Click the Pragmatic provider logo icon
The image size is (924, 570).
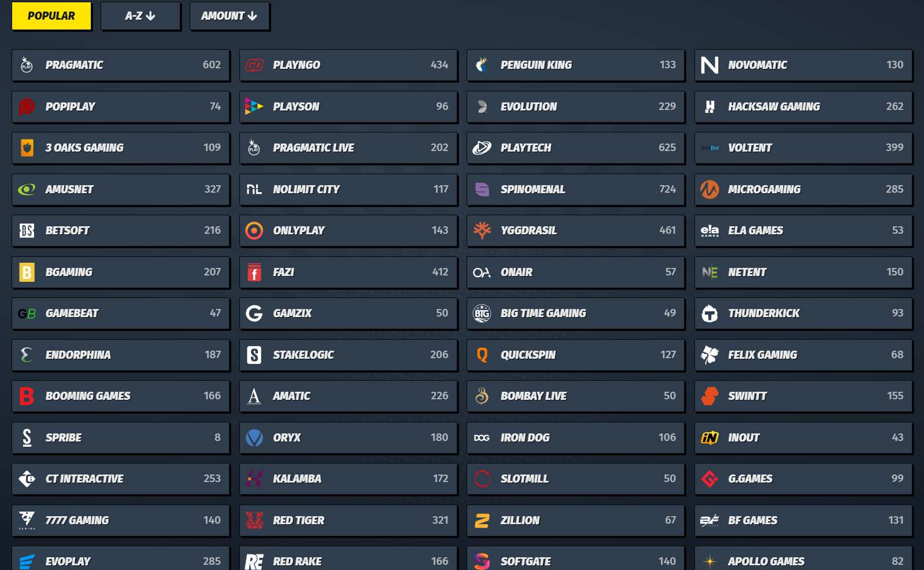click(27, 65)
